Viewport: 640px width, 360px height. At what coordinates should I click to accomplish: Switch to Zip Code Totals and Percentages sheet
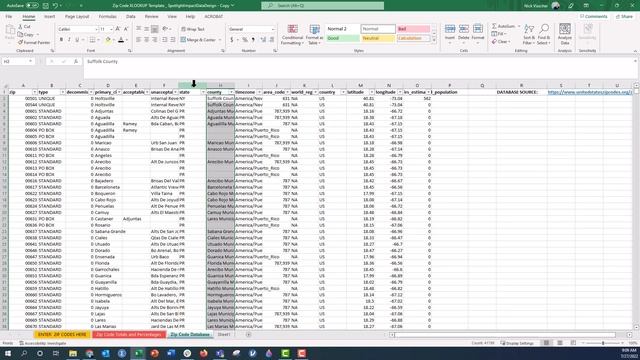coord(129,334)
